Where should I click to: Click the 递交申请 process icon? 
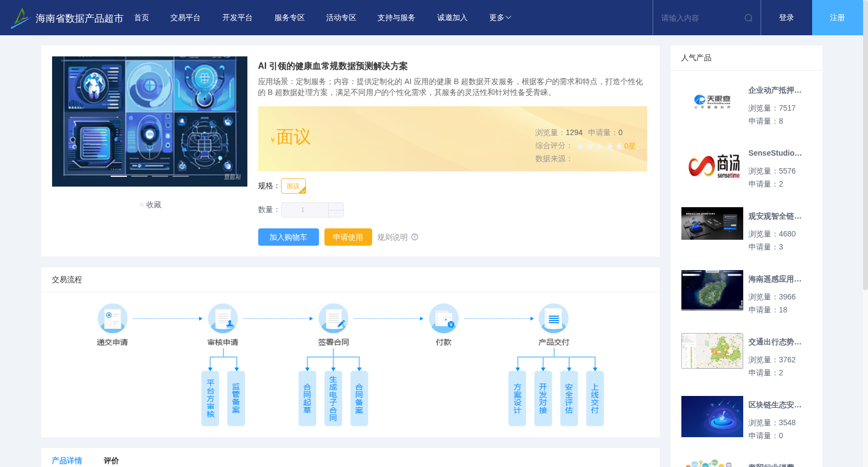point(112,318)
